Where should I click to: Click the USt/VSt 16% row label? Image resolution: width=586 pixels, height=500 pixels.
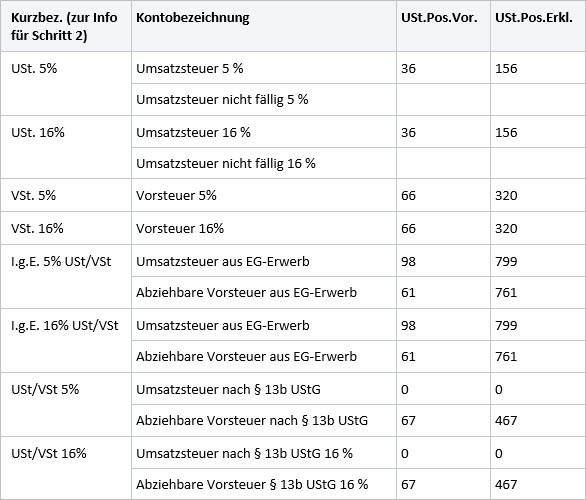pos(49,453)
